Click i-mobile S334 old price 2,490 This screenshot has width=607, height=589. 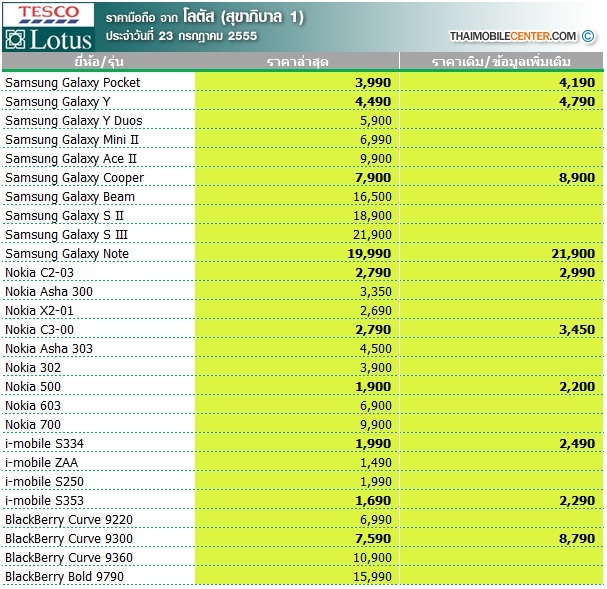[x=577, y=443]
